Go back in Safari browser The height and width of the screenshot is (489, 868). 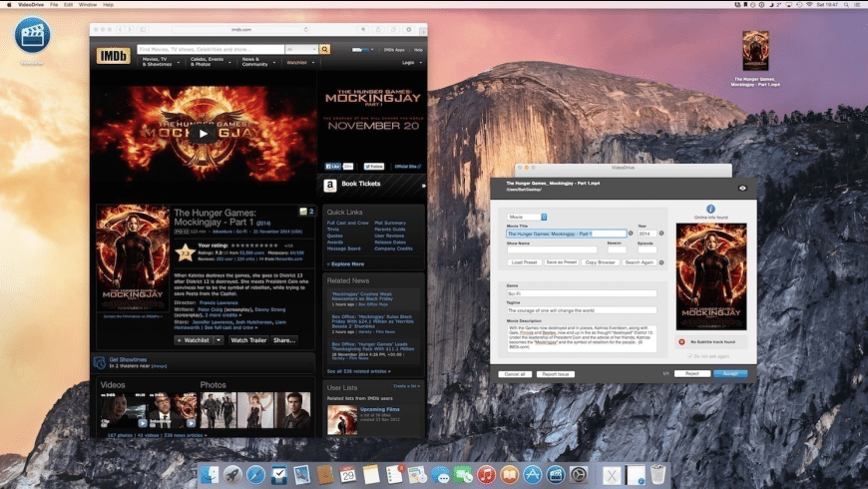point(120,29)
